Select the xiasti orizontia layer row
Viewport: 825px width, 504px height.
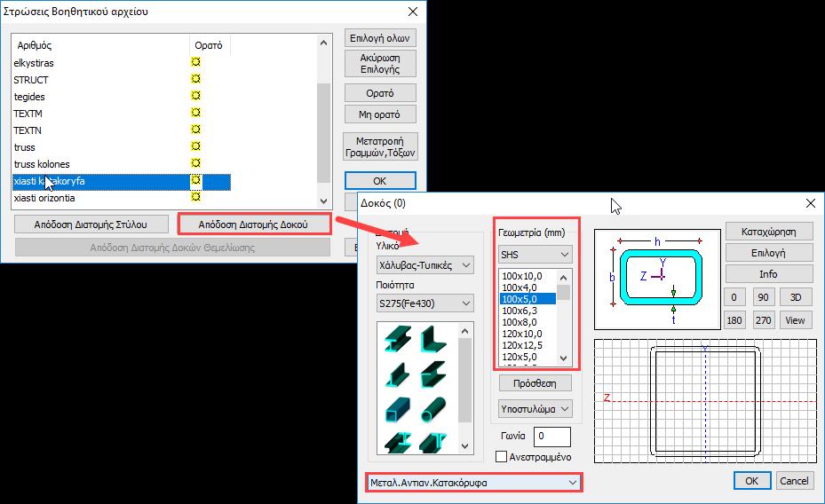[x=121, y=198]
